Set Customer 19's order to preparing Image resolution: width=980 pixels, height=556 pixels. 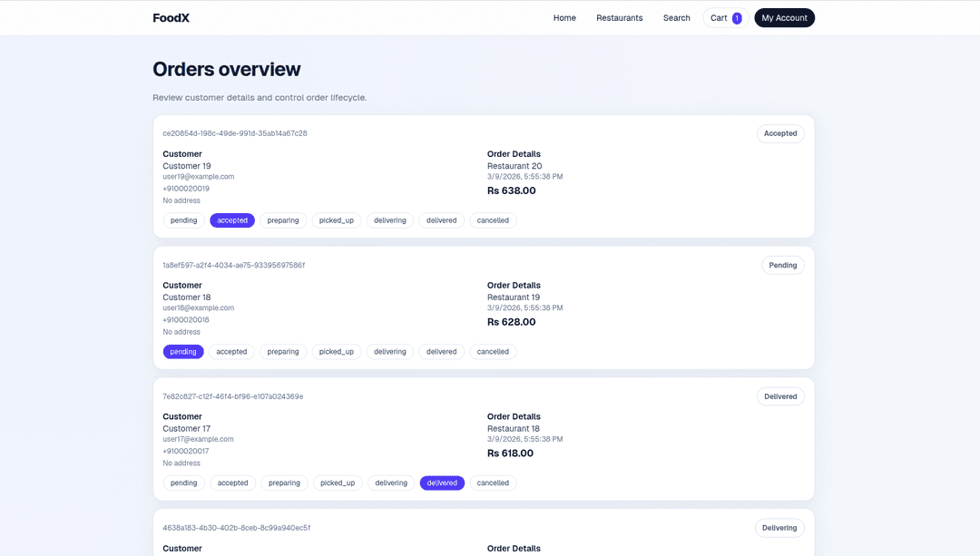284,219
